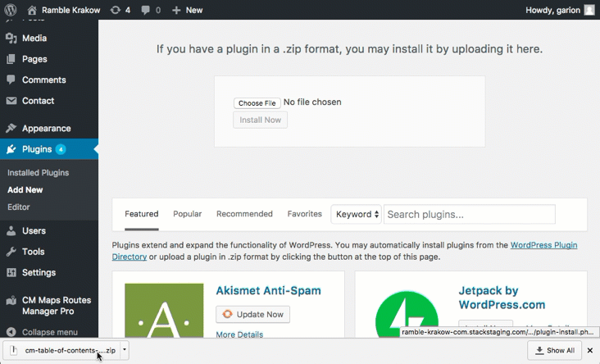Screen dimensions: 600x364
Task: Click Howdy, garion account menu
Action: tap(553, 11)
